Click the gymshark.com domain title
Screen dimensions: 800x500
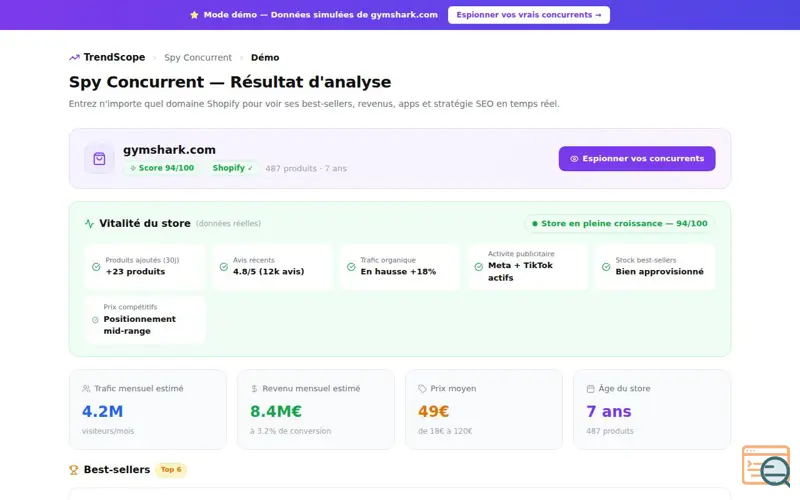click(x=169, y=149)
